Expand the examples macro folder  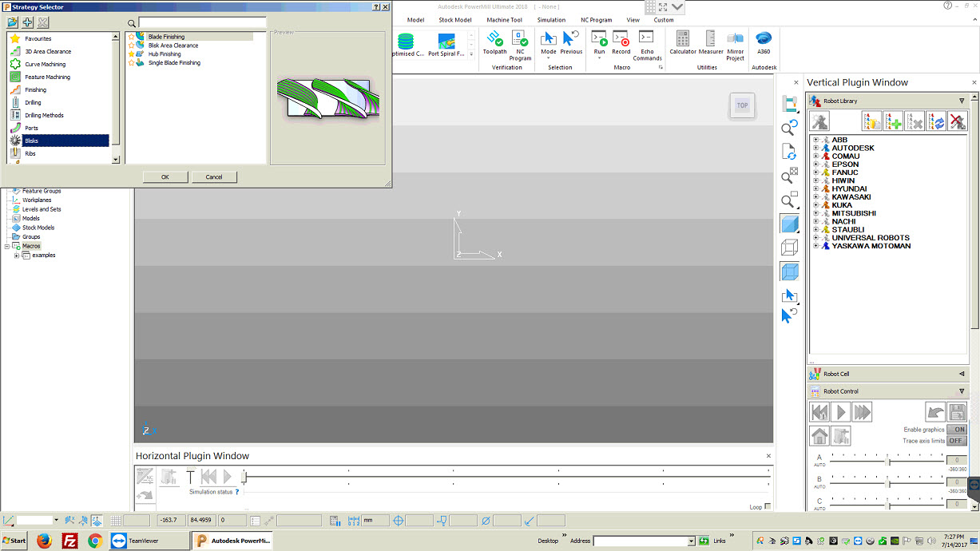pos(17,256)
